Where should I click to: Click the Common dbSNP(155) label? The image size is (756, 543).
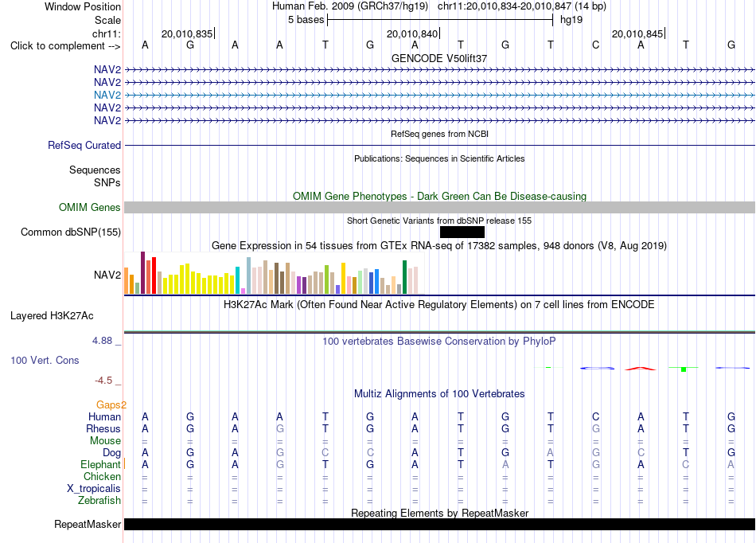tap(70, 232)
